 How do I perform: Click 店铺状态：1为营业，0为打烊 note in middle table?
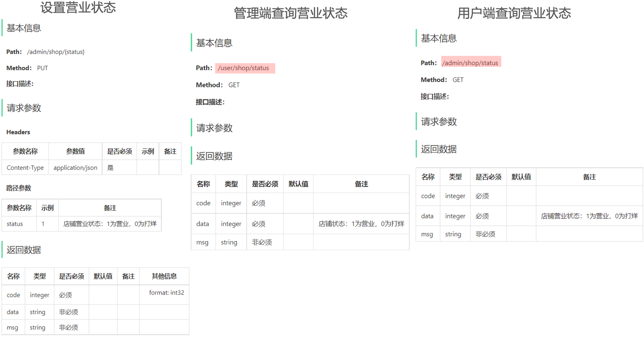coord(361,224)
